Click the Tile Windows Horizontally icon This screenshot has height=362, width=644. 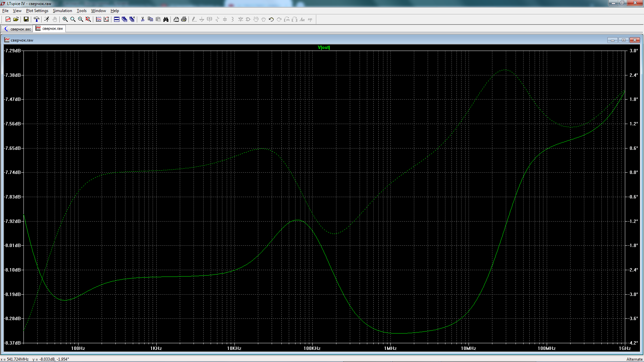tap(117, 19)
